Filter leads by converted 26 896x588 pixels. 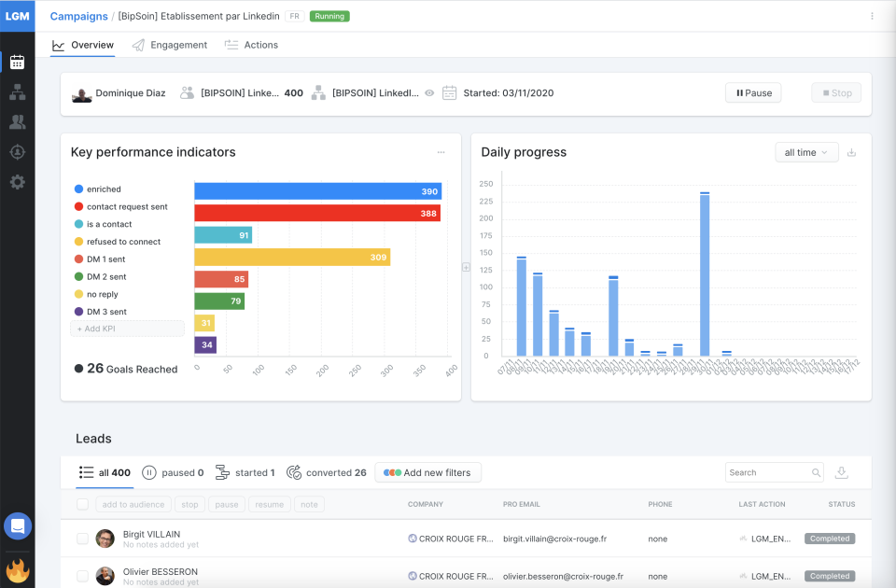pyautogui.click(x=327, y=472)
